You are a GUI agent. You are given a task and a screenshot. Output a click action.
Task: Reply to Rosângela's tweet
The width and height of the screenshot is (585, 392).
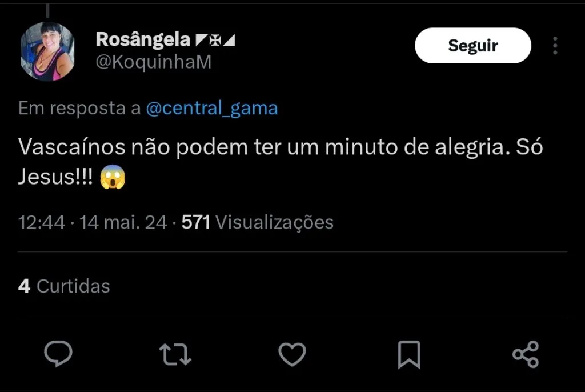58,354
